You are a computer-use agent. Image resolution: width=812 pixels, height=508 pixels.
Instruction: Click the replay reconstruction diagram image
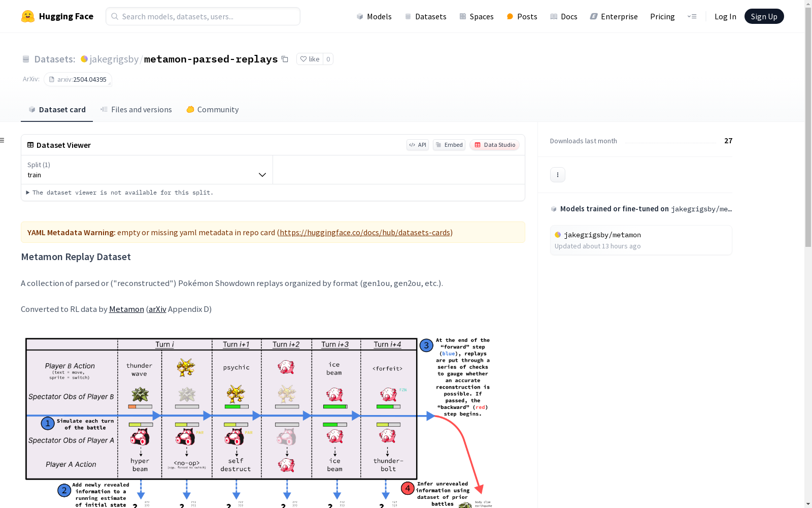258,422
